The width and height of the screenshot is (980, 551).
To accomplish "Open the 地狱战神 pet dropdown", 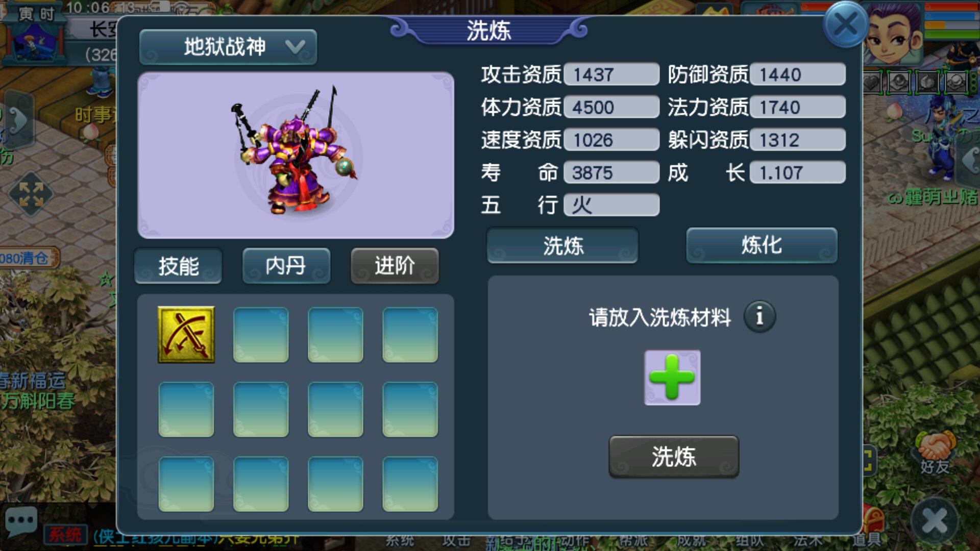I will click(228, 47).
